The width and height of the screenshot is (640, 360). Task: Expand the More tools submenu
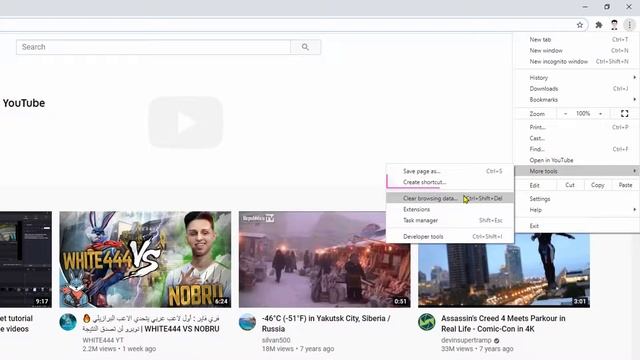coord(576,171)
